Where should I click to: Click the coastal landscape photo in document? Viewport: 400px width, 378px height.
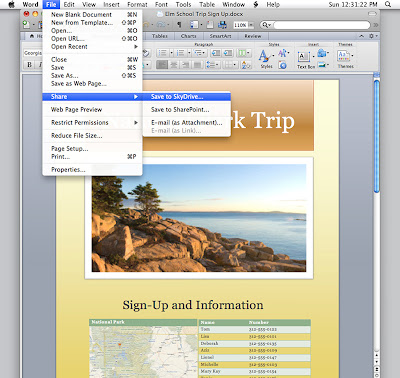click(199, 218)
